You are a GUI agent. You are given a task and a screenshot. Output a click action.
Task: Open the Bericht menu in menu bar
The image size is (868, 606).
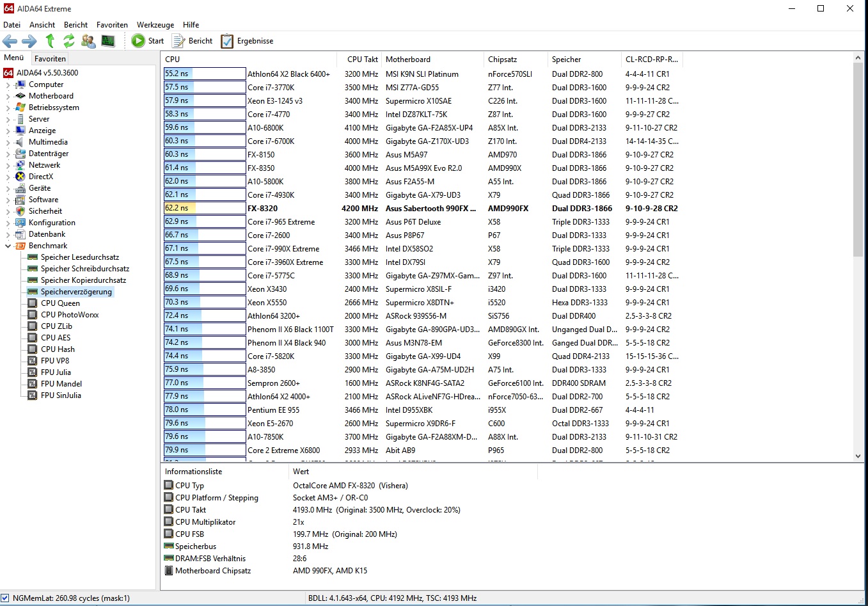(x=75, y=25)
